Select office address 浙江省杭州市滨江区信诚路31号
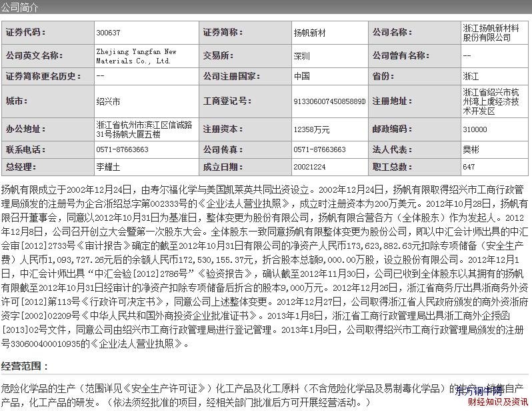Viewport: 532px width, 411px height. point(145,129)
